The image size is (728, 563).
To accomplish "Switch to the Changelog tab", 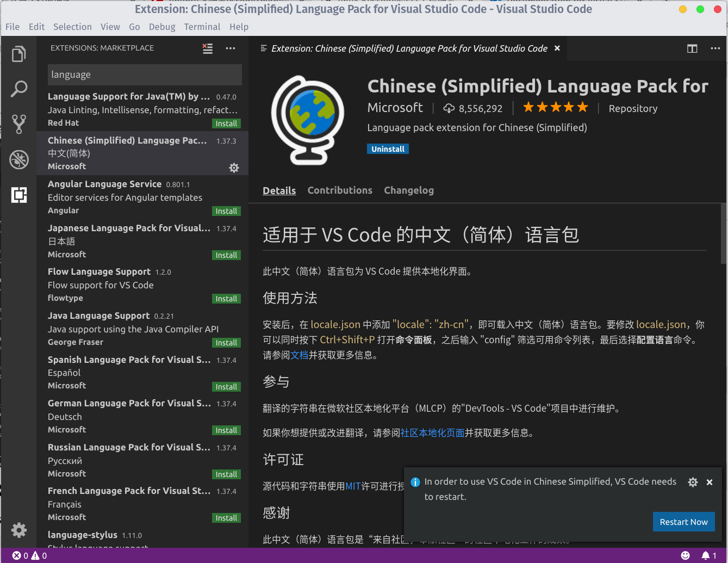I will [x=409, y=190].
